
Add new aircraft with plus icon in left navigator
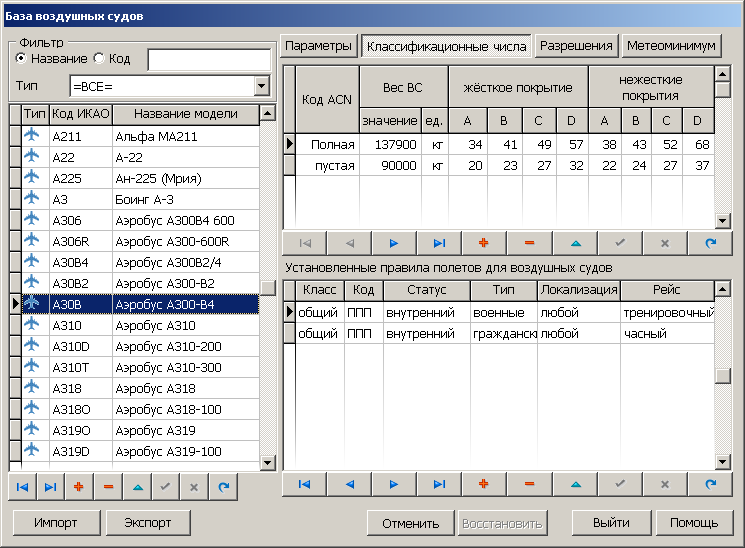[x=77, y=487]
